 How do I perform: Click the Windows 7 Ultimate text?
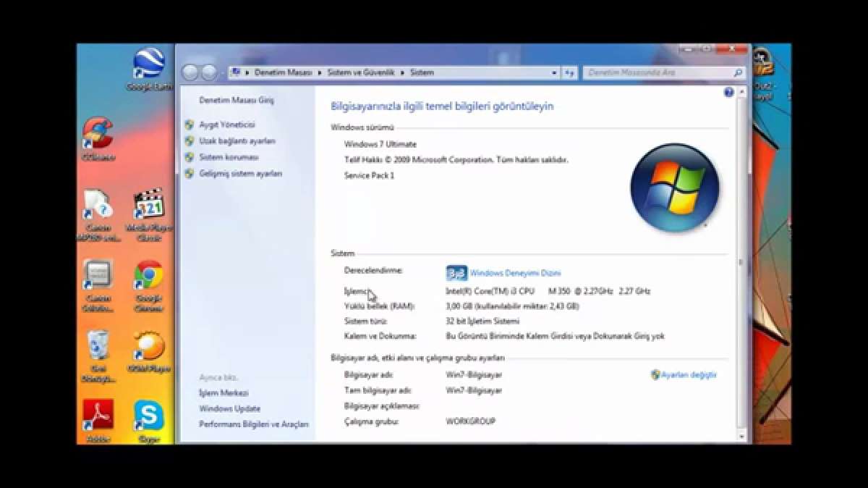point(380,144)
